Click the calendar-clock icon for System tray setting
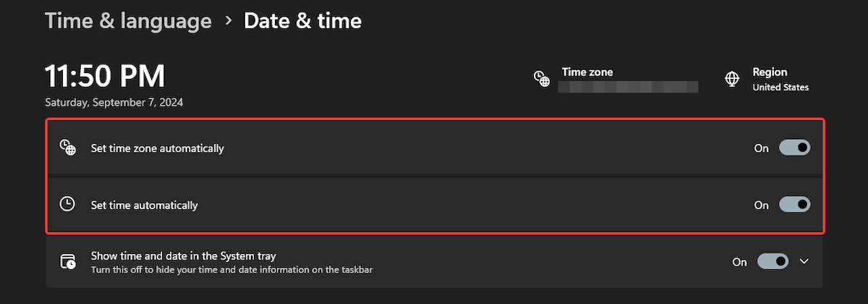The width and height of the screenshot is (868, 304). point(68,262)
